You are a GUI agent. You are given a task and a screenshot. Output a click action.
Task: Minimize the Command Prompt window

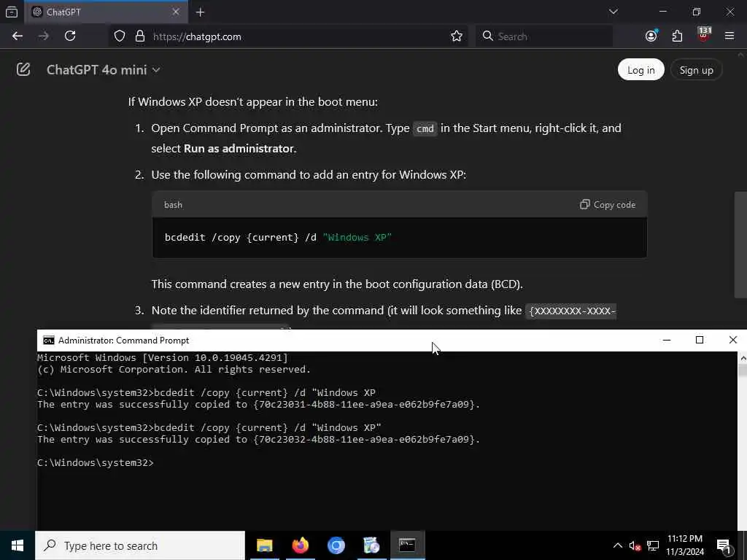point(667,340)
